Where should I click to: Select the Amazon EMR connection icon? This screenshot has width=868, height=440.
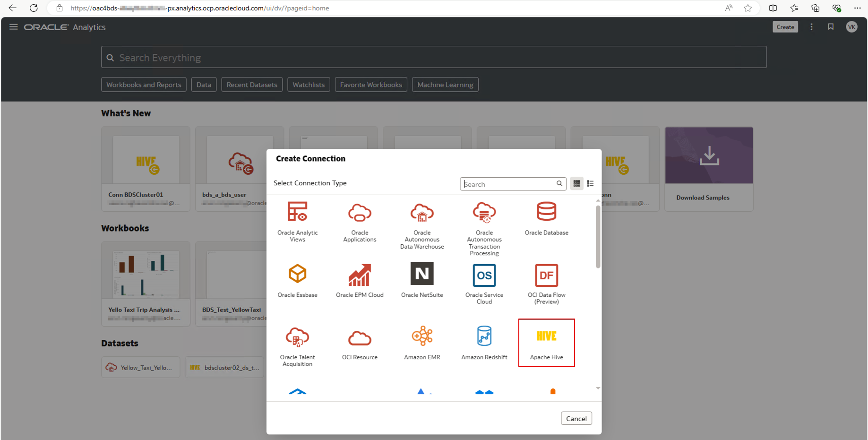421,336
